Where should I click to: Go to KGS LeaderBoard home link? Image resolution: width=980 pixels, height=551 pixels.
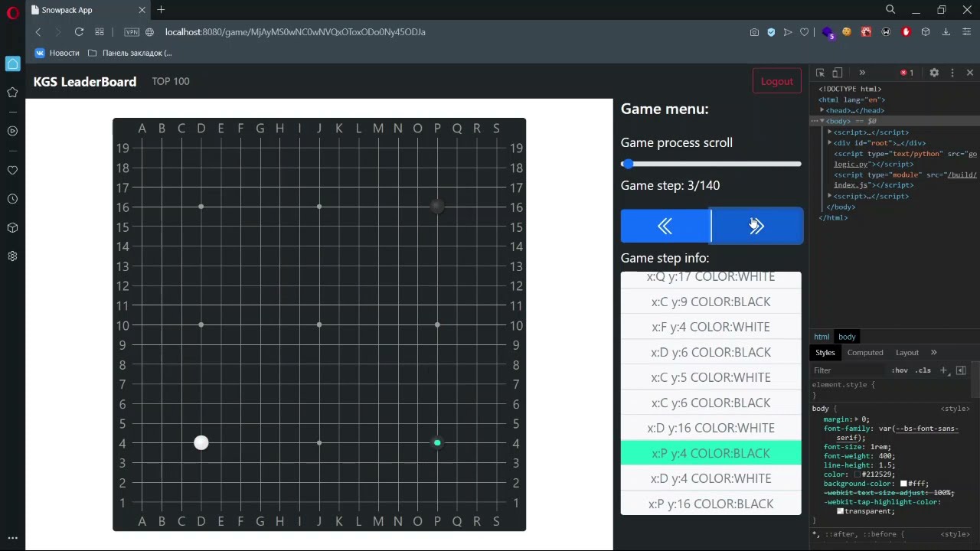coord(85,82)
